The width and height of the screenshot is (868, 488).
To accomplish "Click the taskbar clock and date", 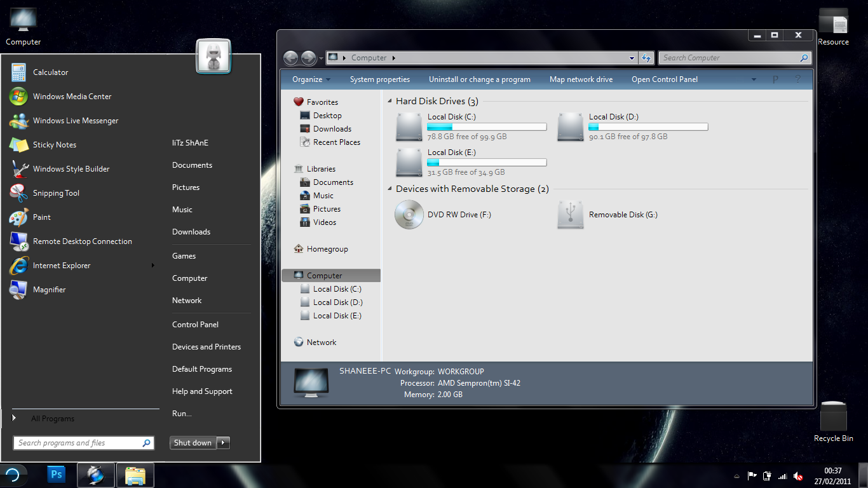I will click(833, 476).
